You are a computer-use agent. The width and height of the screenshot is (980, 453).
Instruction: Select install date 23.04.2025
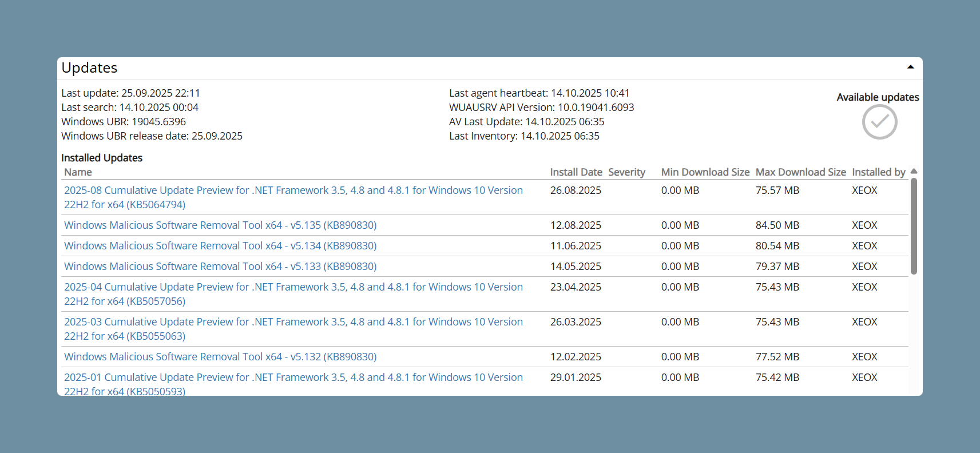576,287
